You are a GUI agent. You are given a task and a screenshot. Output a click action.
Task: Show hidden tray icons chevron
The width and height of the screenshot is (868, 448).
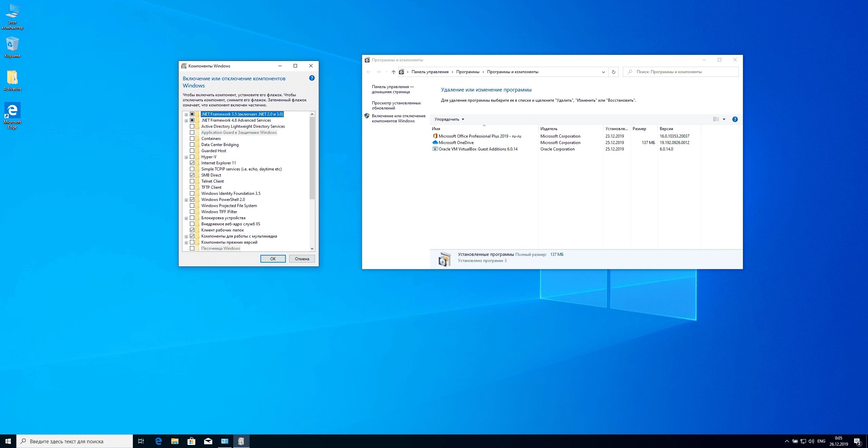(787, 441)
